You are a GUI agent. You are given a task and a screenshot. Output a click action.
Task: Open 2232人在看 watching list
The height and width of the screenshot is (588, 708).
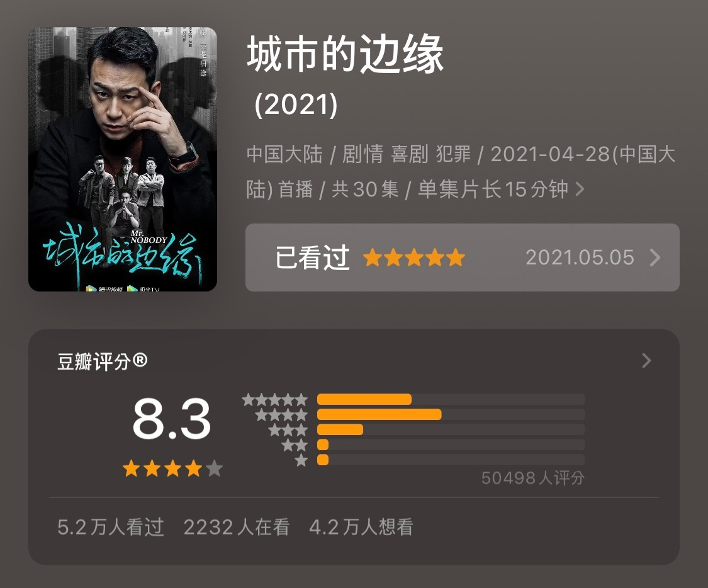[237, 527]
